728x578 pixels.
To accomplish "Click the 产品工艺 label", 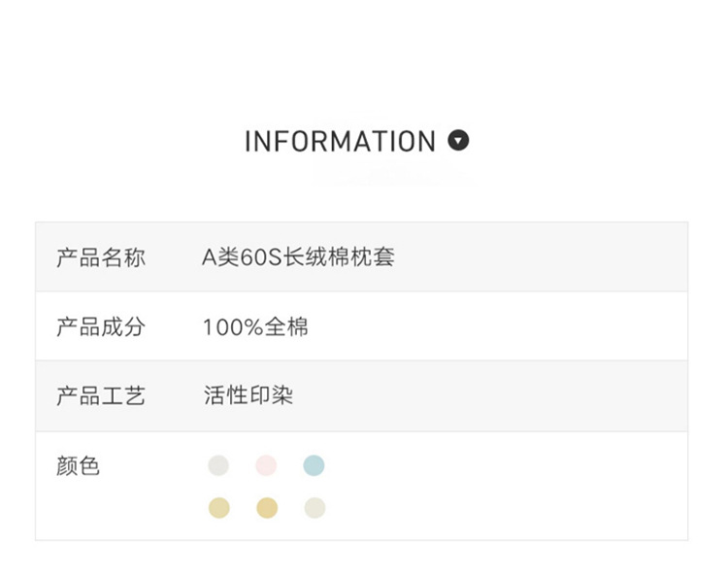I will pos(101,396).
